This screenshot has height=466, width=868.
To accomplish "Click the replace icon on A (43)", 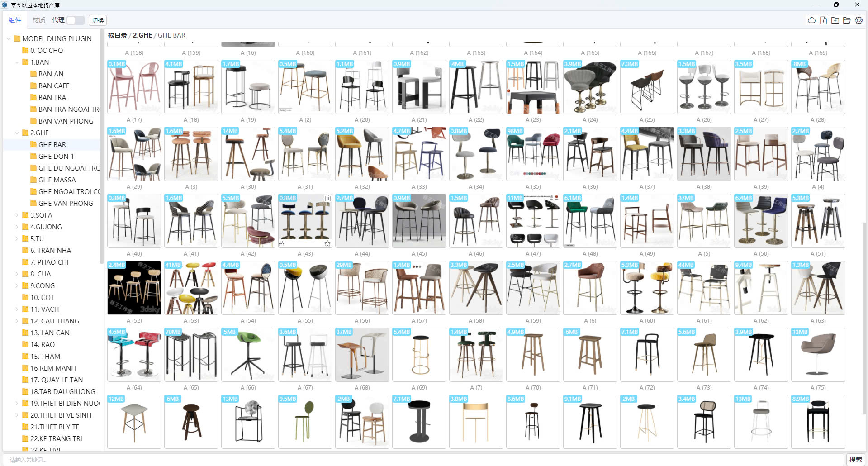I will pos(281,243).
